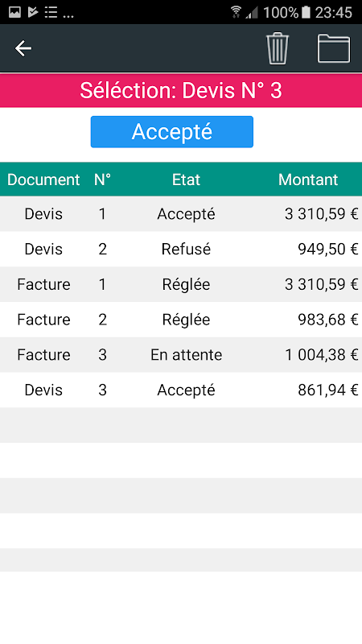Click the N° column header
Viewport: 362px width, 644px height.
click(x=103, y=180)
